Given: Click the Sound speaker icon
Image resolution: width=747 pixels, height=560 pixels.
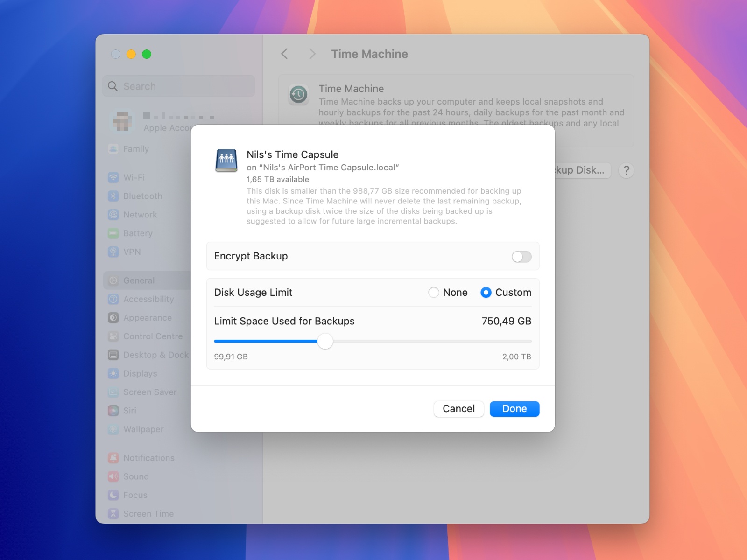Looking at the screenshot, I should pyautogui.click(x=113, y=476).
